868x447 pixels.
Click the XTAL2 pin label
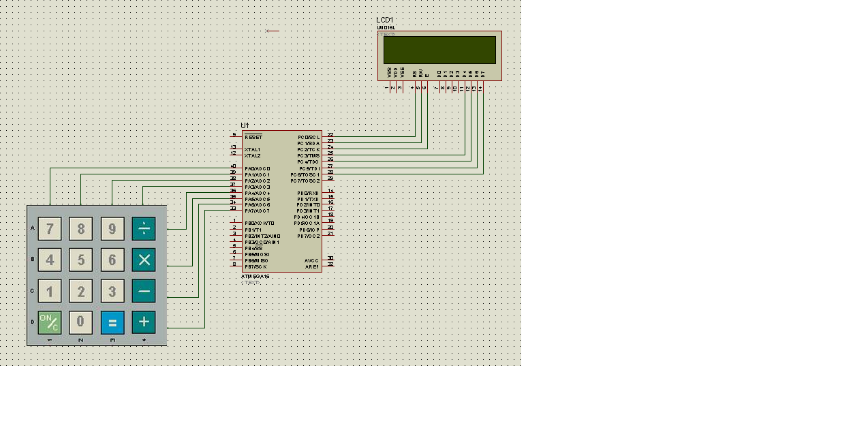253,156
